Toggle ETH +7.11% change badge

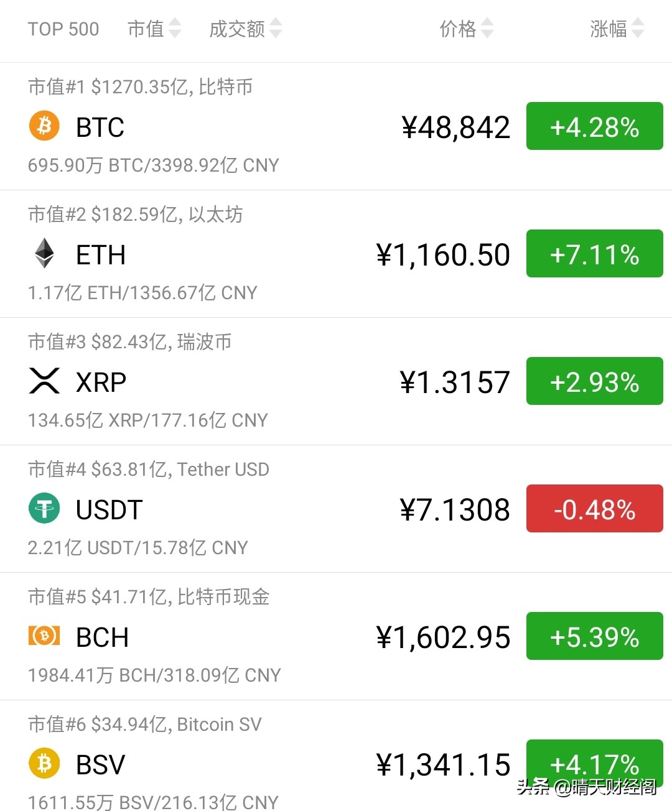(594, 254)
